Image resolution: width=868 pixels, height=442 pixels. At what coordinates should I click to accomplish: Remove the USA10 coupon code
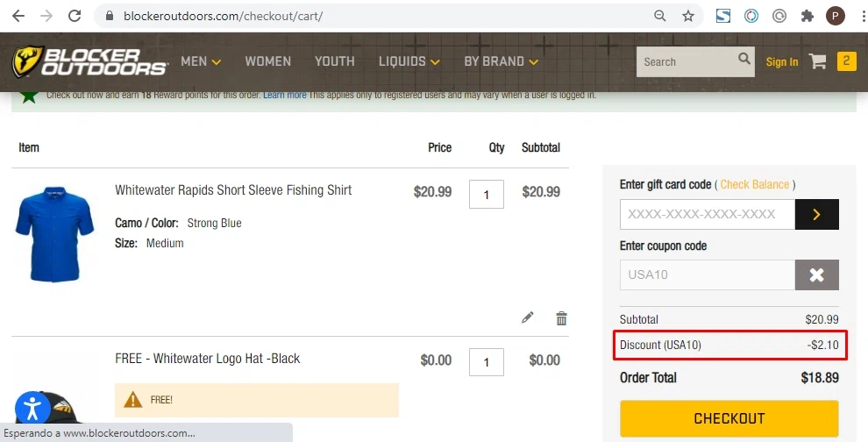(x=816, y=275)
